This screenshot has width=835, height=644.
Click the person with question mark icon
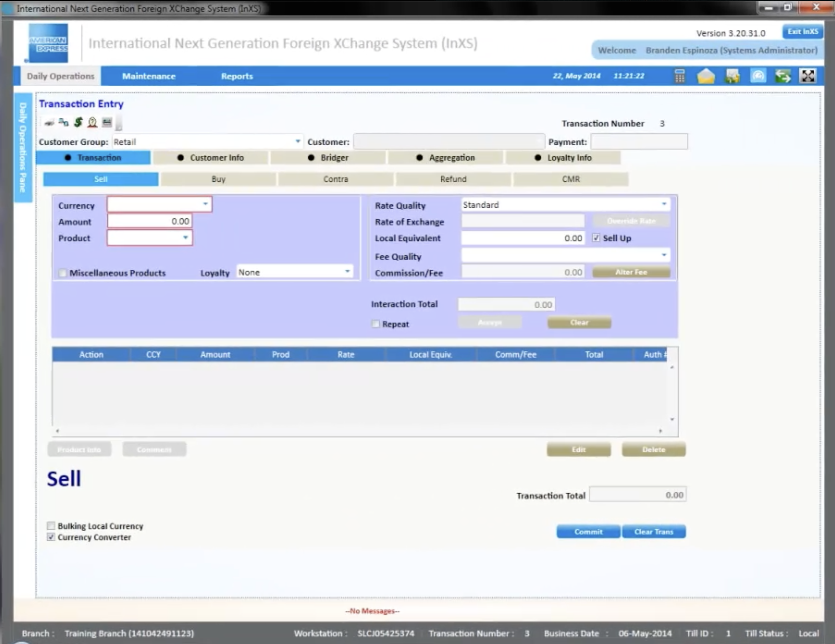92,122
